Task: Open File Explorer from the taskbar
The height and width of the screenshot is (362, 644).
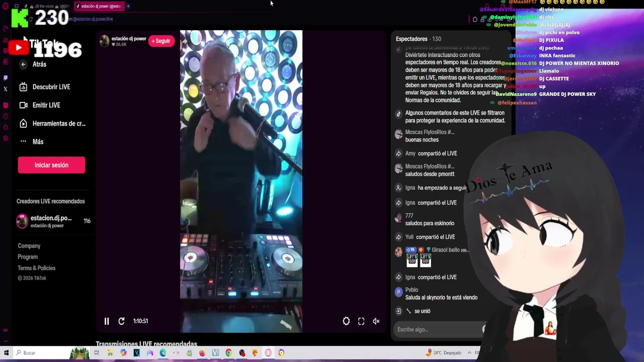Action: click(x=110, y=353)
